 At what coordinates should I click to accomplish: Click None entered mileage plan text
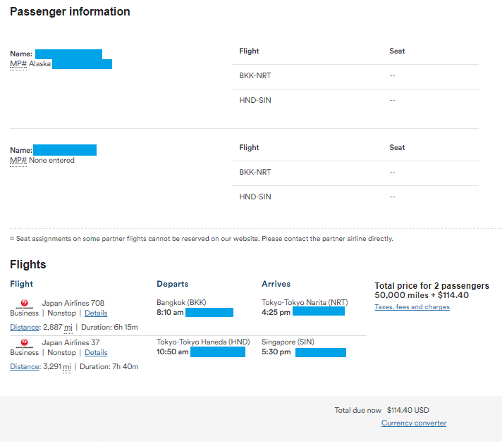[51, 160]
